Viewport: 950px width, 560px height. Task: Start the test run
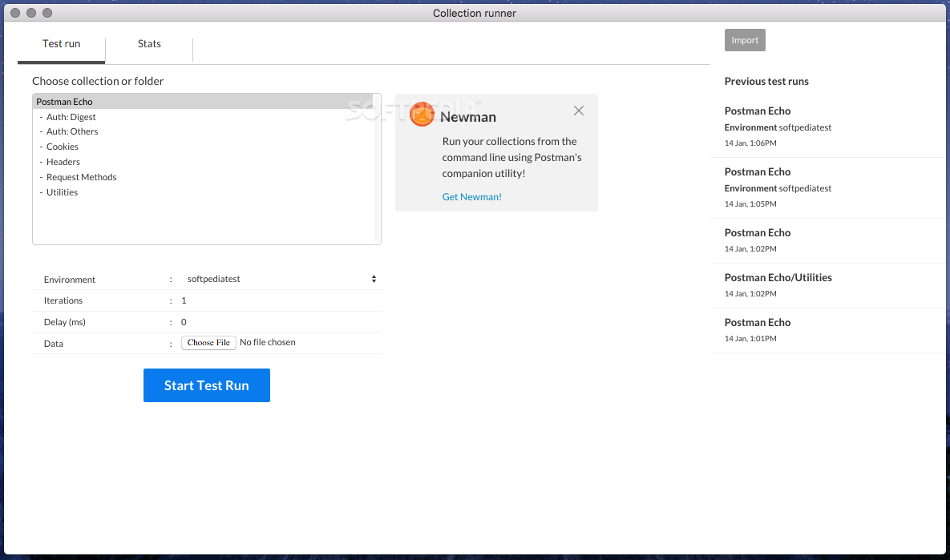207,385
